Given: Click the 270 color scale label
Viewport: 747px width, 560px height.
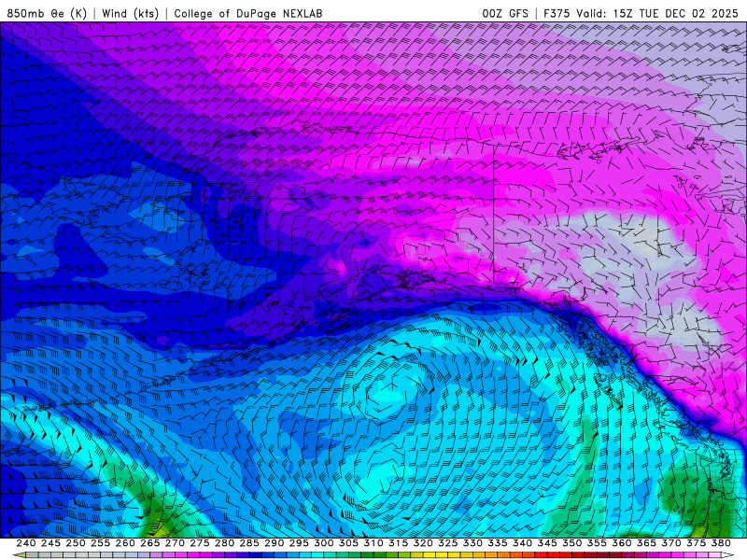Looking at the screenshot, I should 175,543.
